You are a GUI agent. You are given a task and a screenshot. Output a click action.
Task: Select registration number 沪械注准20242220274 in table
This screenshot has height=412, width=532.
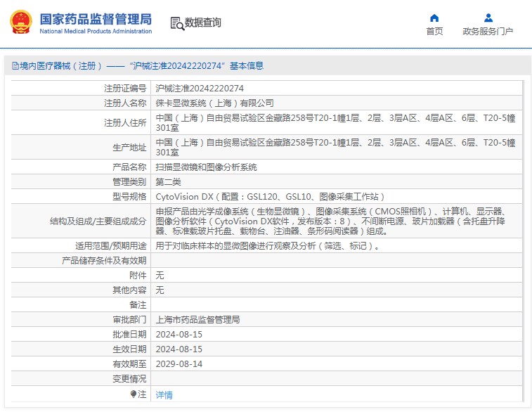pyautogui.click(x=200, y=89)
